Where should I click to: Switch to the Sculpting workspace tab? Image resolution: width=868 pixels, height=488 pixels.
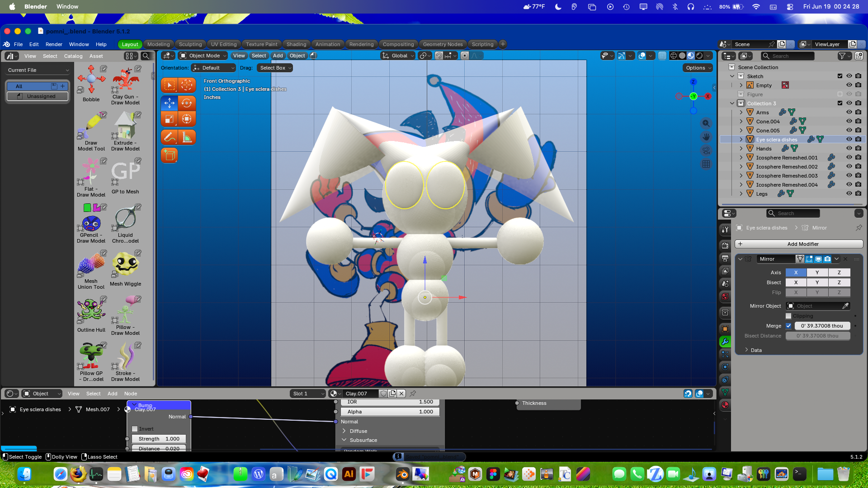click(190, 44)
